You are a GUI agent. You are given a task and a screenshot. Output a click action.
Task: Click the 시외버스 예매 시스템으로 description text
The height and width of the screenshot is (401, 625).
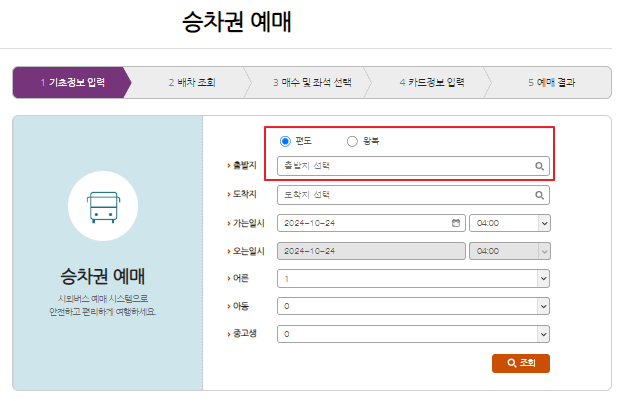pos(103,299)
